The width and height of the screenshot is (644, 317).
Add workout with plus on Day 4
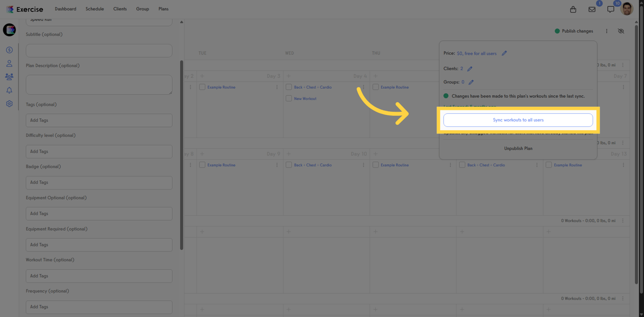[289, 76]
